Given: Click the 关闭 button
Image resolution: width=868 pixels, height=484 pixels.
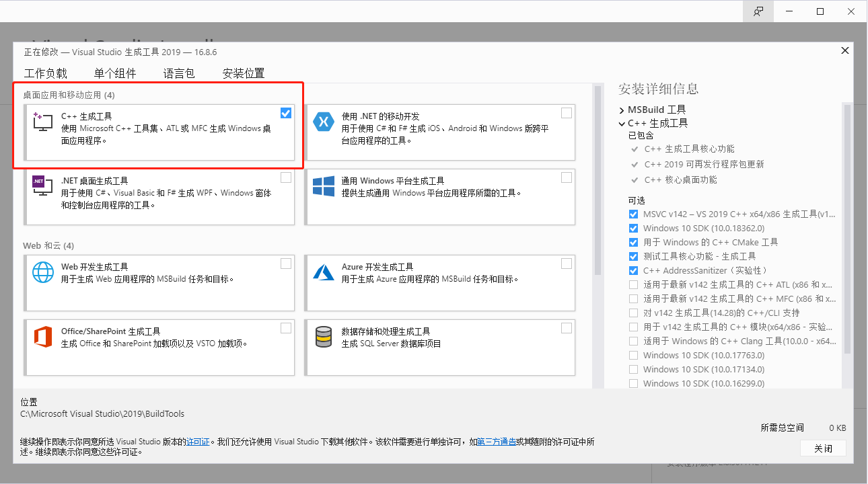Looking at the screenshot, I should click(x=823, y=448).
